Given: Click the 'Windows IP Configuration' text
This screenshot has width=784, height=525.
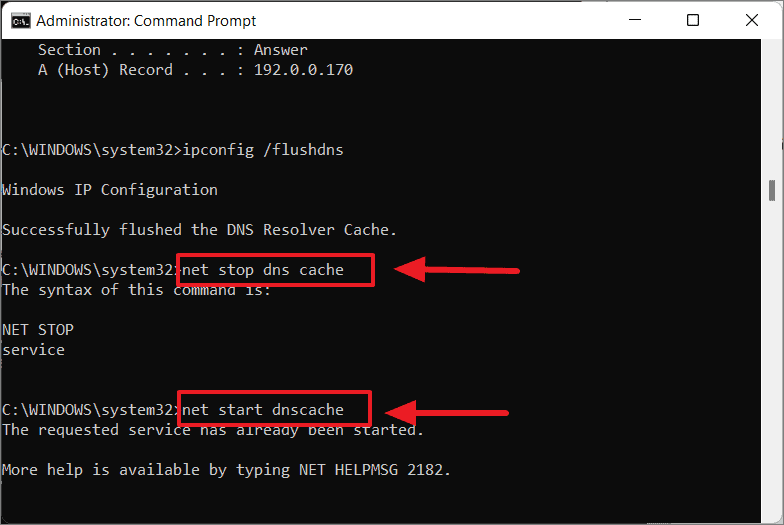Looking at the screenshot, I should tap(110, 190).
